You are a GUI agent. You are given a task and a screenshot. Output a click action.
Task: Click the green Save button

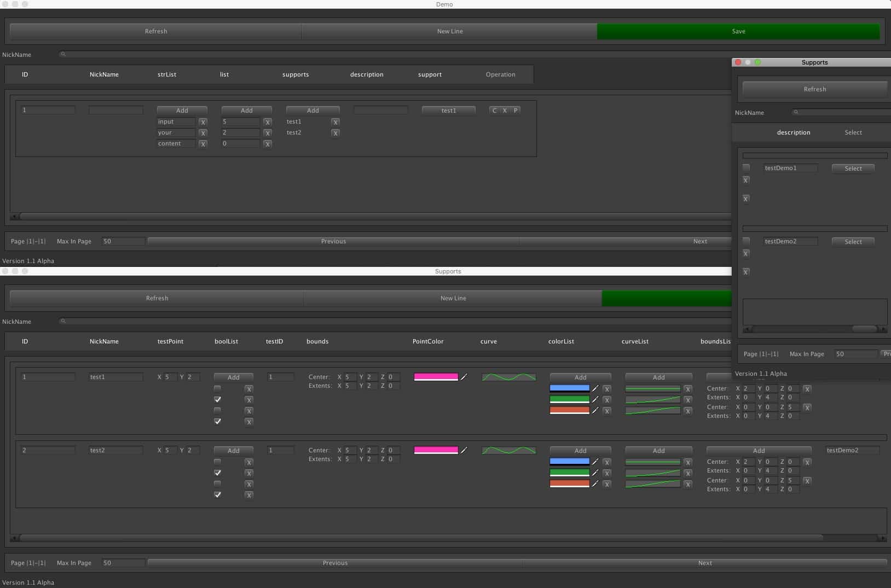tap(738, 31)
